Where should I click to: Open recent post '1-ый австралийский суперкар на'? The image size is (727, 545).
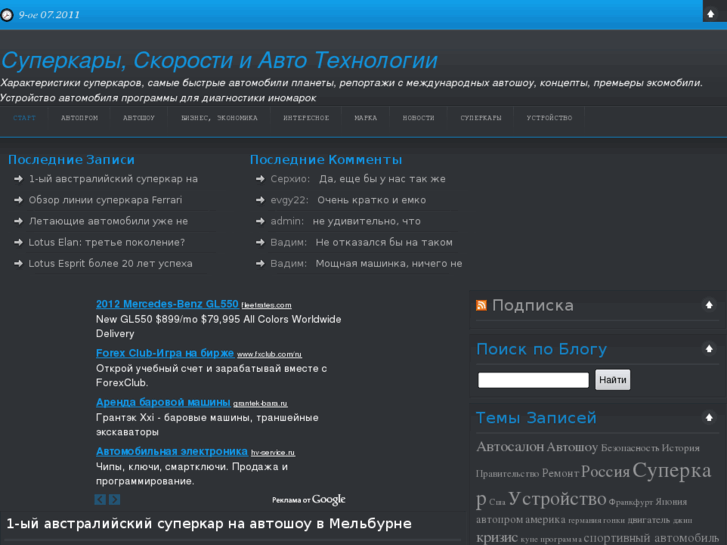tap(113, 179)
